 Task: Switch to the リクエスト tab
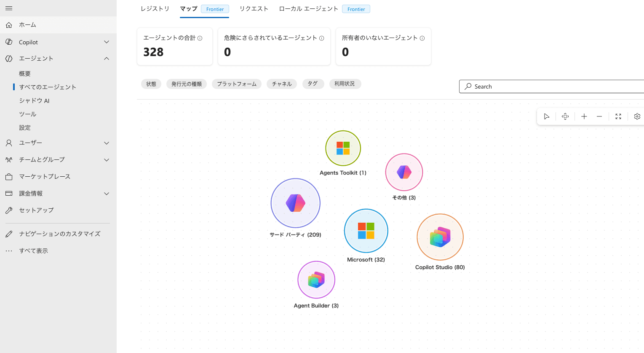coord(254,9)
